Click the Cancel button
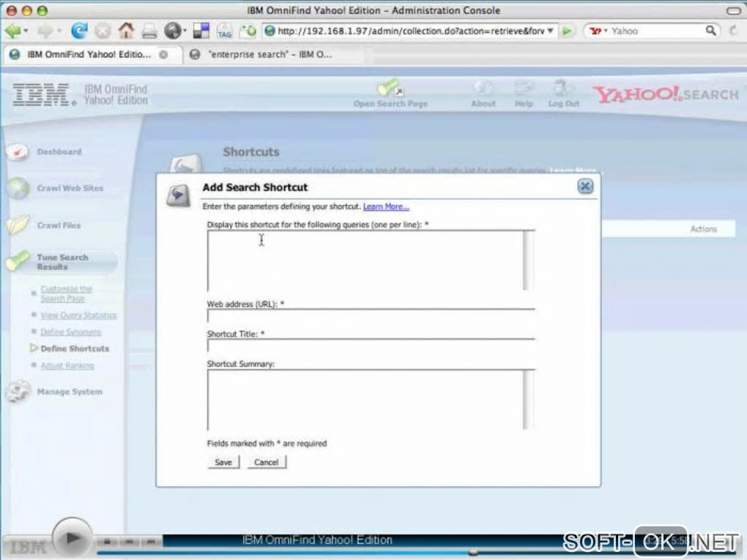 (x=267, y=463)
